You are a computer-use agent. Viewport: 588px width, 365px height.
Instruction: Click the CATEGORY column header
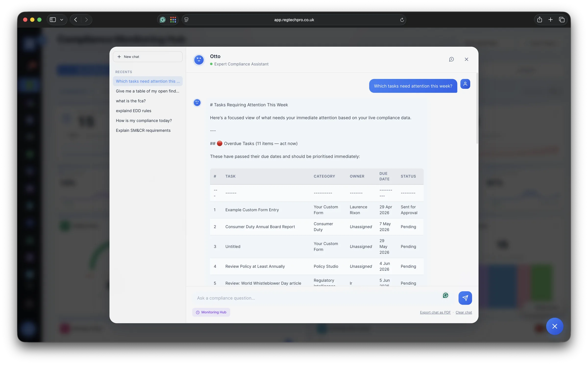coord(324,176)
